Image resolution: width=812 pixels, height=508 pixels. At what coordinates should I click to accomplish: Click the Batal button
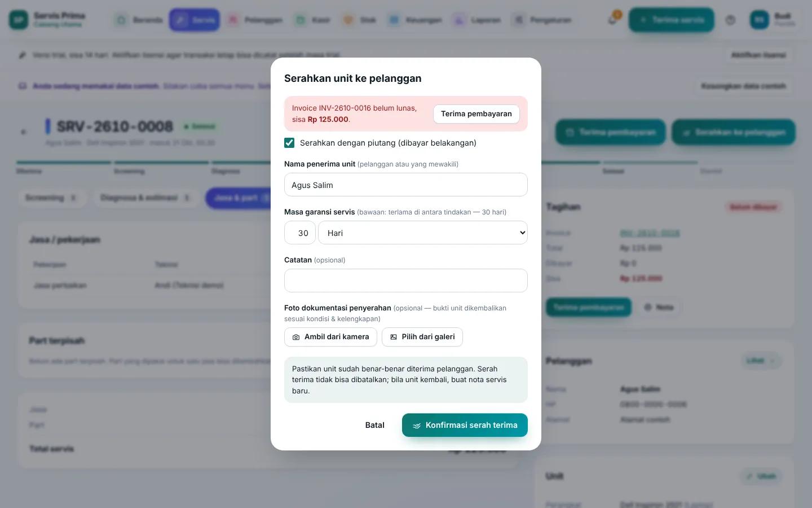pyautogui.click(x=375, y=425)
